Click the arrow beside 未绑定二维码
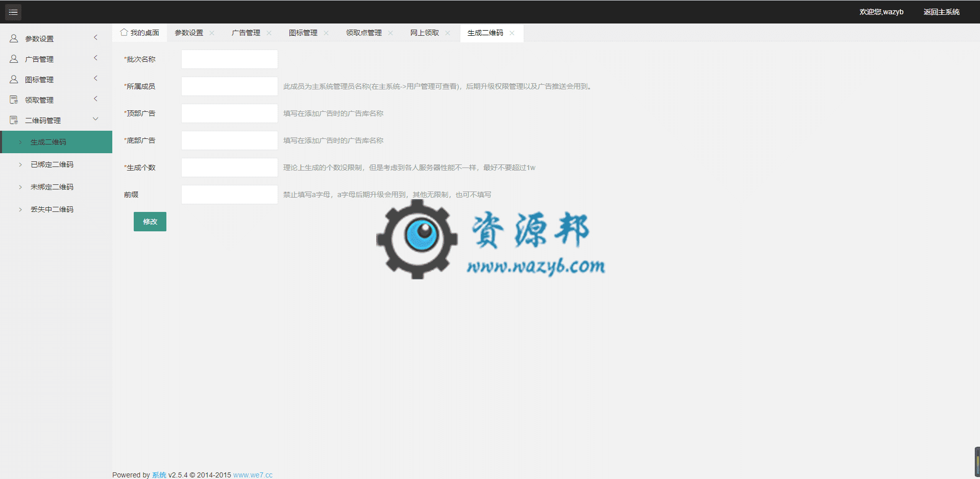Image resolution: width=980 pixels, height=479 pixels. coord(20,187)
